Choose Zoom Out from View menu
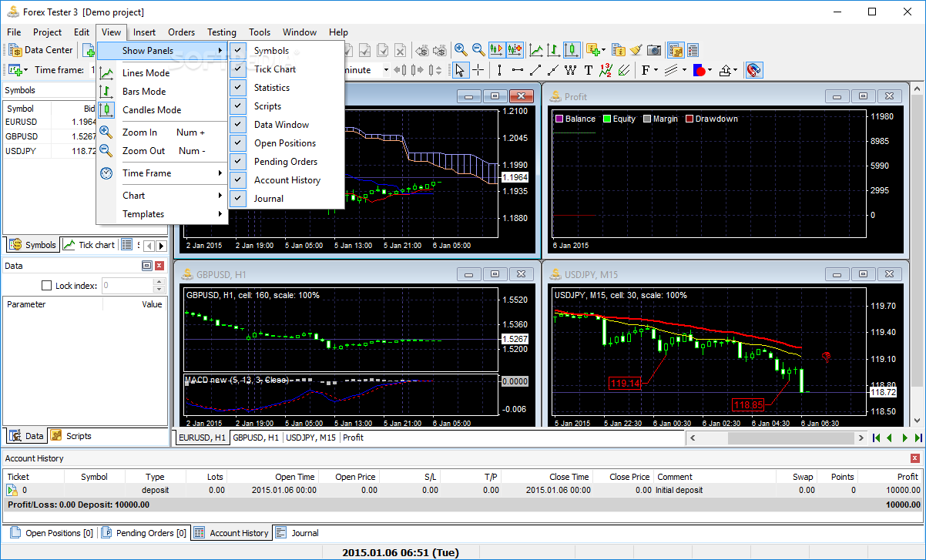This screenshot has height=560, width=926. pos(163,151)
